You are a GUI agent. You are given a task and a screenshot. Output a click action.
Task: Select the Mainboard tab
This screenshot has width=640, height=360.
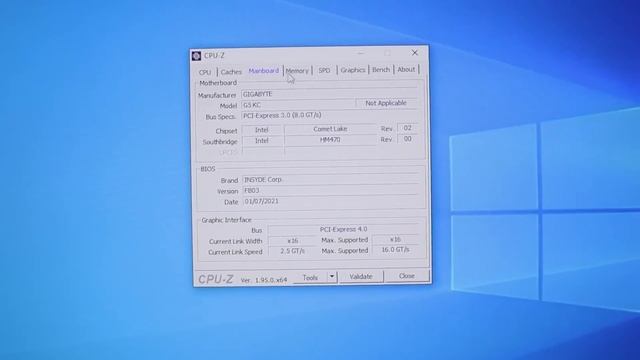(264, 71)
